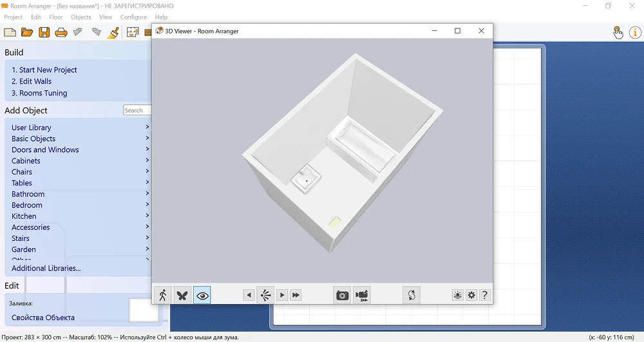Switch to walk mode in 3D viewer
The width and height of the screenshot is (644, 342).
tap(162, 295)
